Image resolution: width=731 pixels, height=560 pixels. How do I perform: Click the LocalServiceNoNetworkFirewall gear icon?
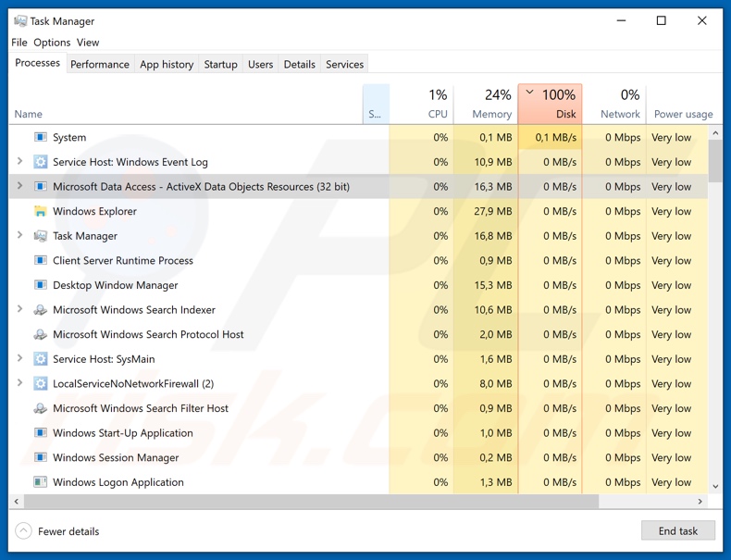(41, 384)
